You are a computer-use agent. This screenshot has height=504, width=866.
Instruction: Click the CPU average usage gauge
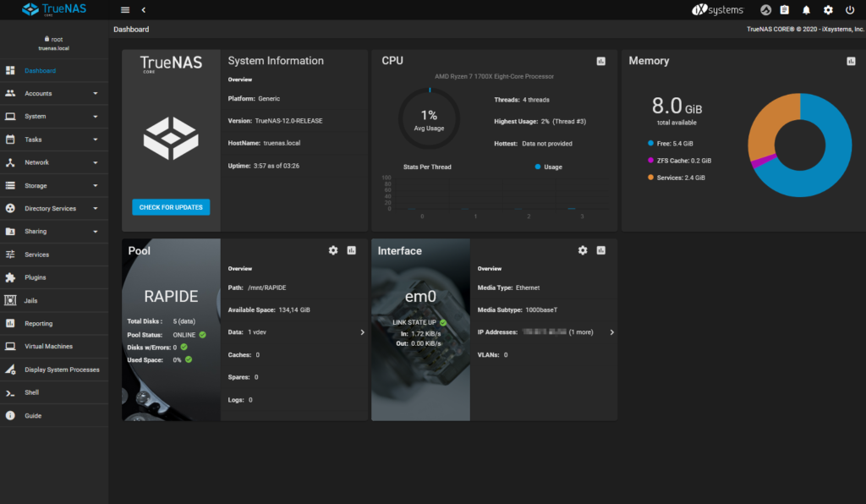pyautogui.click(x=429, y=118)
